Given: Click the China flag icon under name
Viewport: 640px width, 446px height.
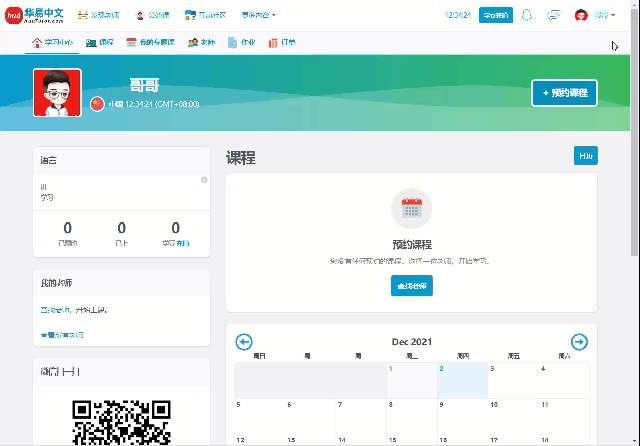Looking at the screenshot, I should point(97,103).
